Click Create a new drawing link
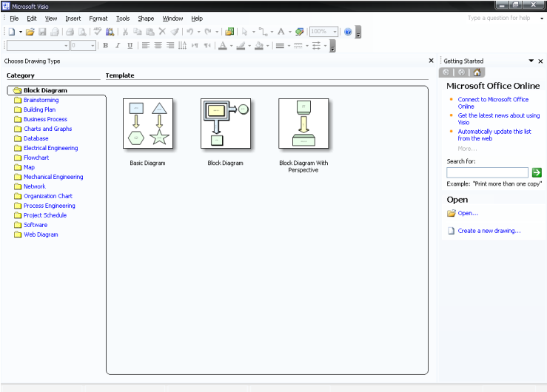 click(x=489, y=231)
